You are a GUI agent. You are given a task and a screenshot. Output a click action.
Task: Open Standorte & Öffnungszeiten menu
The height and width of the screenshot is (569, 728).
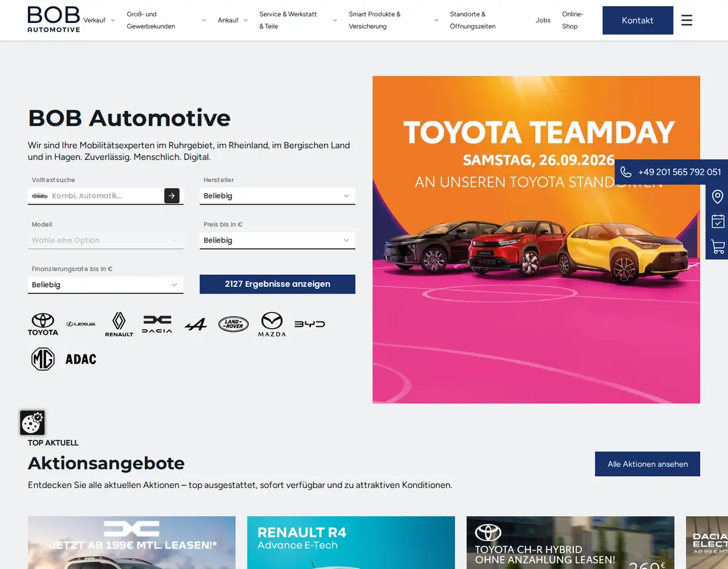473,21
